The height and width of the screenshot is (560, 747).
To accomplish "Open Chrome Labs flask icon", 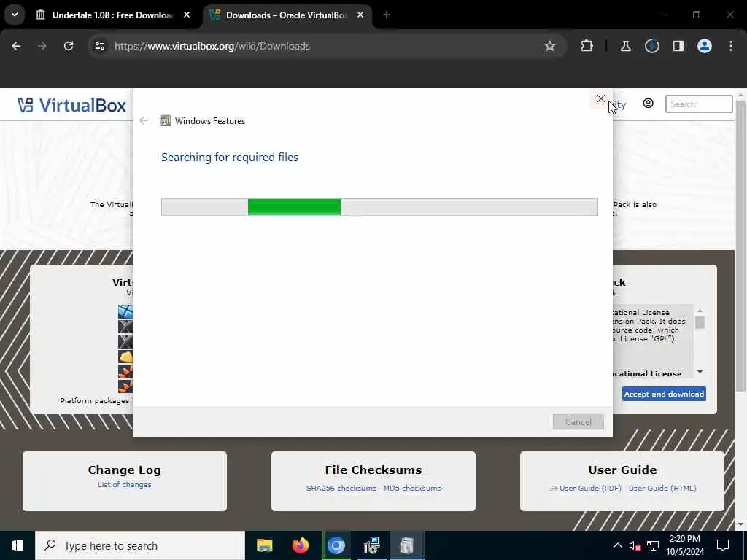I will 625,46.
